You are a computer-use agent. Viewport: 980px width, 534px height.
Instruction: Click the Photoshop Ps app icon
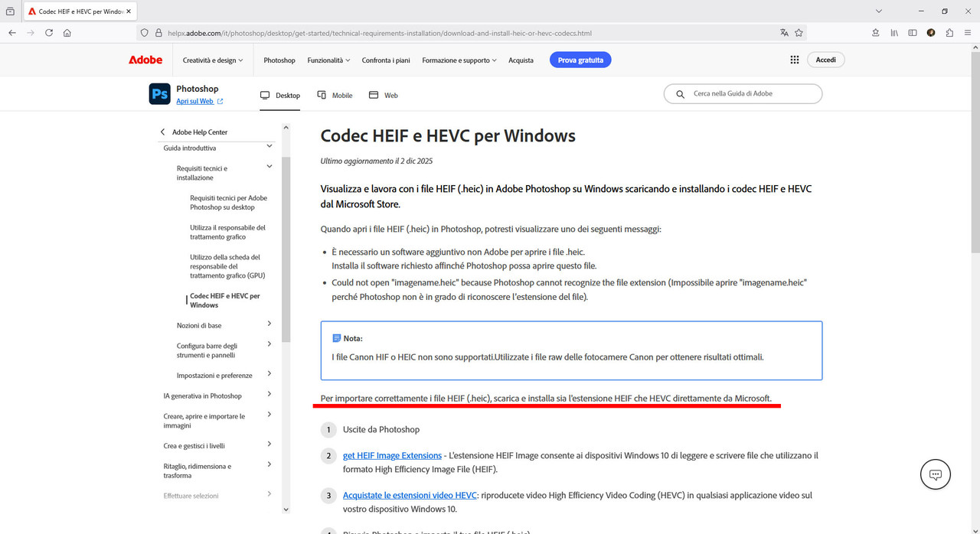pos(159,94)
